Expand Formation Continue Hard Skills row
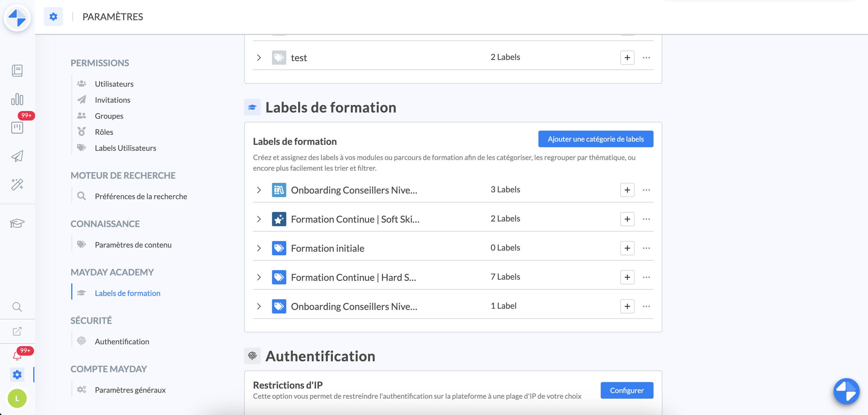The width and height of the screenshot is (868, 415). (259, 278)
